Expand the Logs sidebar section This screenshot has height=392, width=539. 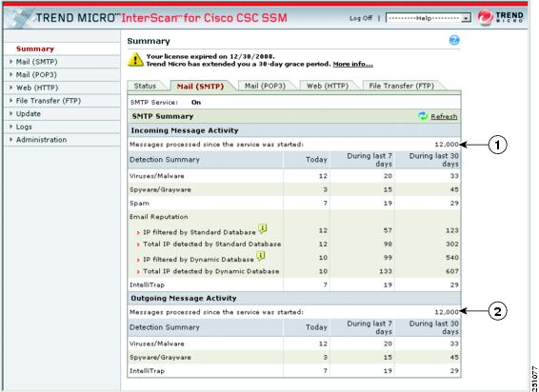[24, 127]
